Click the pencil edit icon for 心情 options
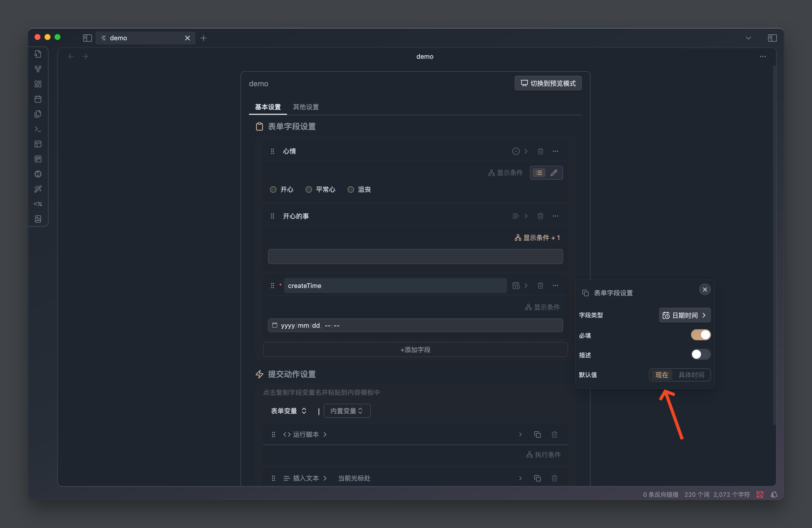 tap(554, 173)
